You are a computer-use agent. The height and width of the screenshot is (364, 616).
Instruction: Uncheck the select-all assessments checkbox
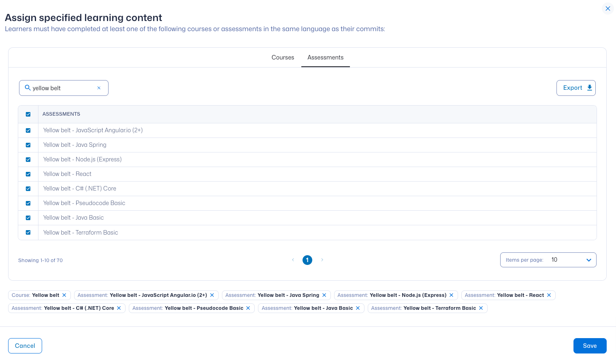28,114
